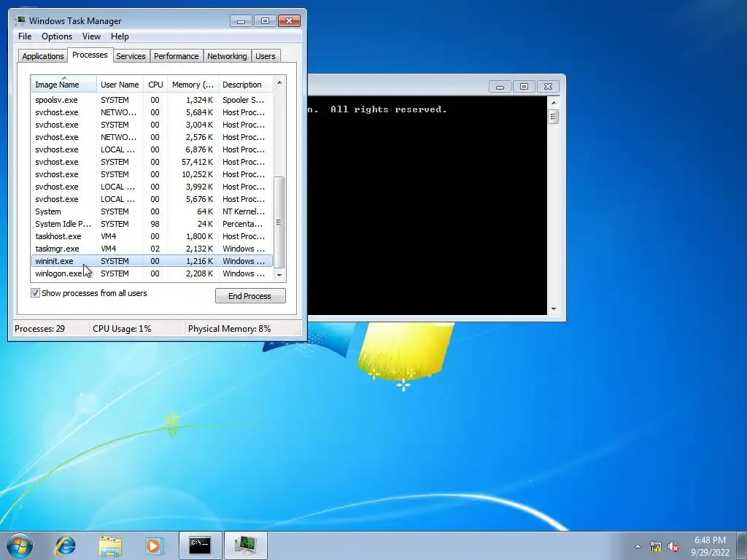
Task: Select the spoolsv.exe process
Action: [152, 100]
